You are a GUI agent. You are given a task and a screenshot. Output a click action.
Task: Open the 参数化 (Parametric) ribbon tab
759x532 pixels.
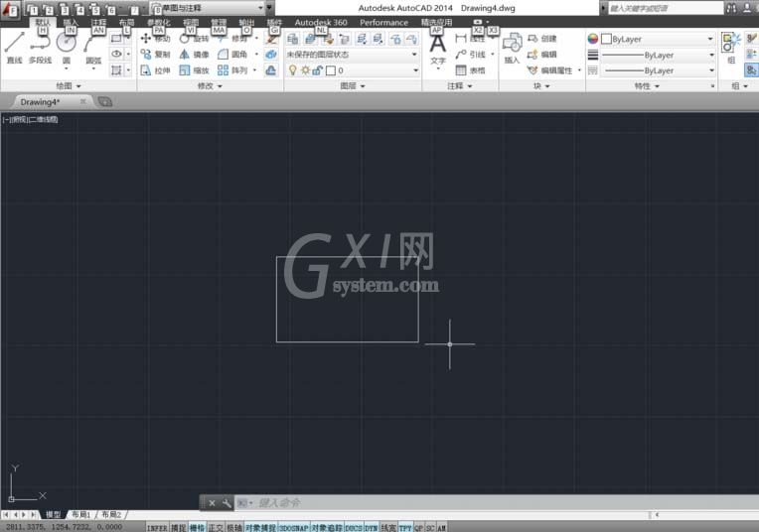click(x=159, y=22)
